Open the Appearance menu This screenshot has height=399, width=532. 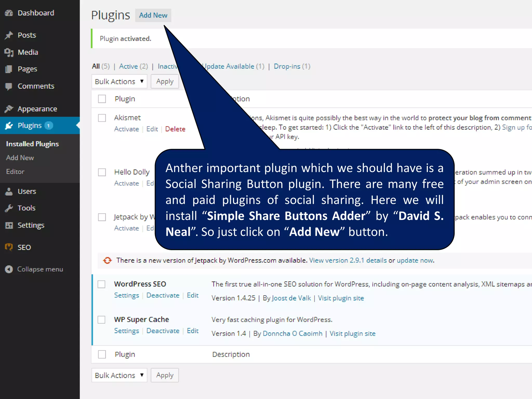pos(37,109)
